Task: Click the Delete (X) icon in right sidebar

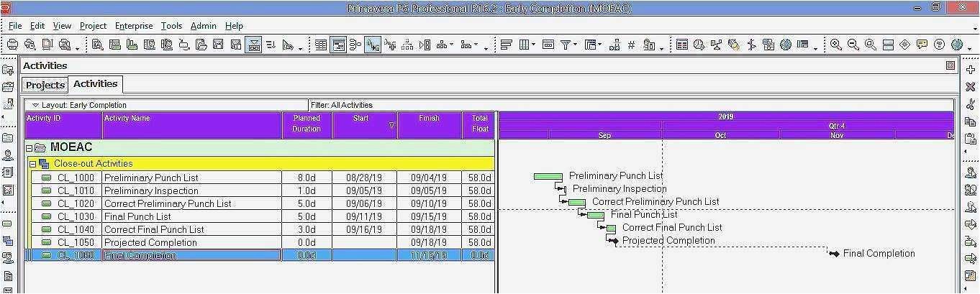Action: 970,87
